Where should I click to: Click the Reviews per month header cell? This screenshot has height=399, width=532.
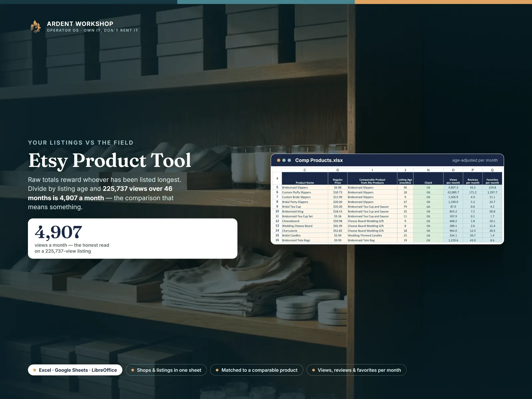coord(473,179)
